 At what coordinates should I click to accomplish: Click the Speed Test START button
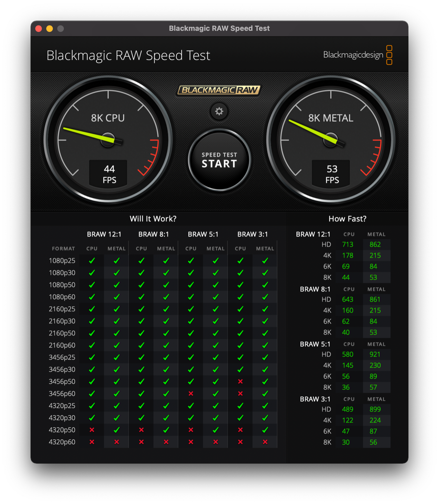(219, 160)
